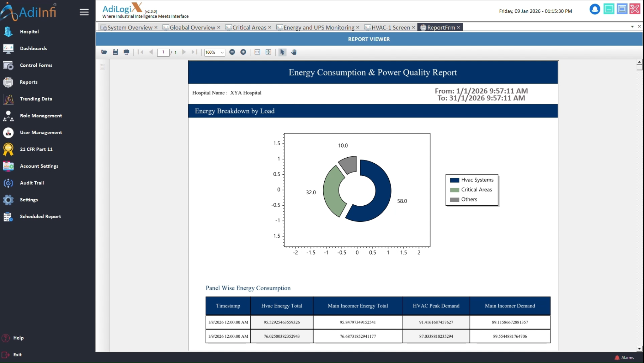Open Trending Data in the sidebar
Image resolution: width=644 pixels, height=363 pixels.
[36, 99]
